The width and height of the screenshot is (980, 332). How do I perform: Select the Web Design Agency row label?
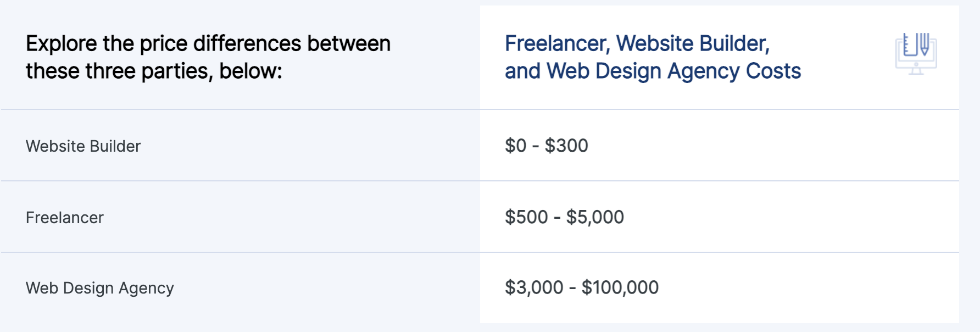pyautogui.click(x=99, y=289)
